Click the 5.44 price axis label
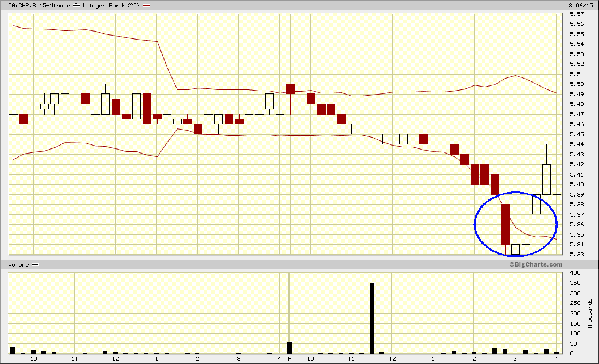Image resolution: width=599 pixels, height=364 pixels. click(577, 144)
